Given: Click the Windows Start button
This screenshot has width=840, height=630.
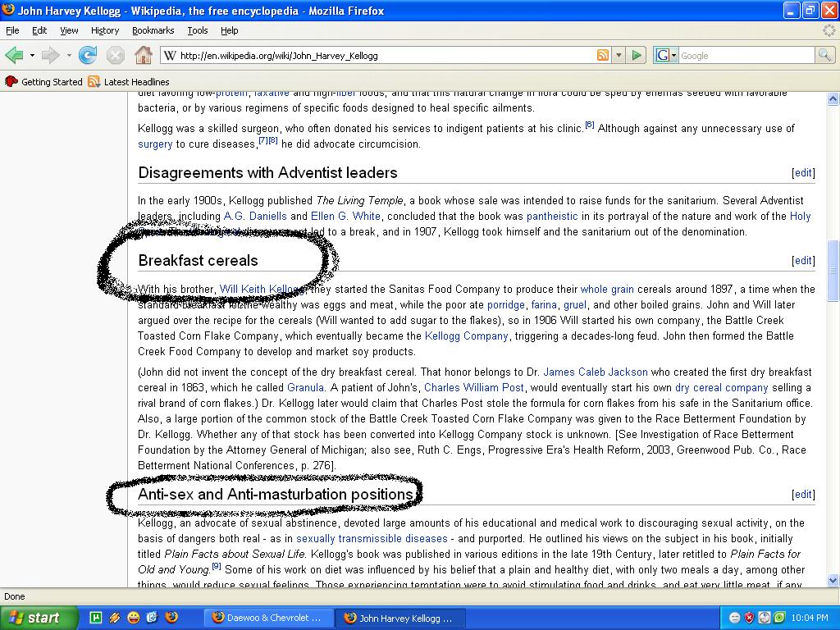Looking at the screenshot, I should coord(38,618).
